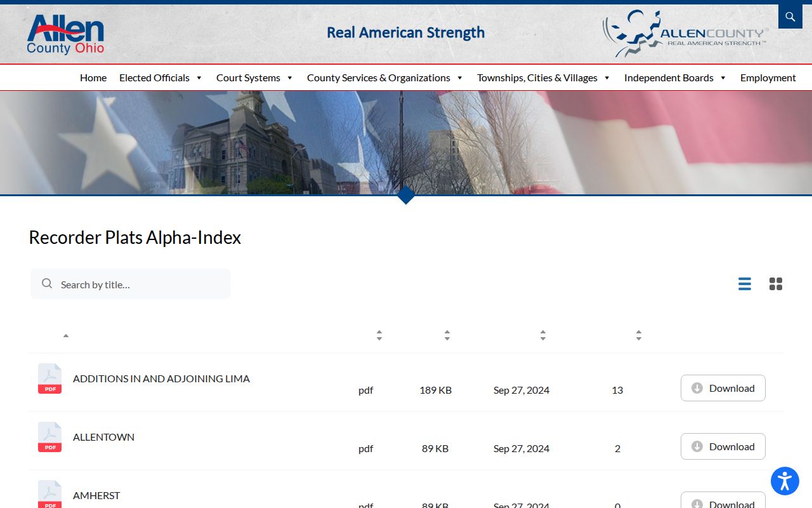Click the Sep 27, 2024 date for ALLENTOWN
812x508 pixels.
tap(521, 448)
